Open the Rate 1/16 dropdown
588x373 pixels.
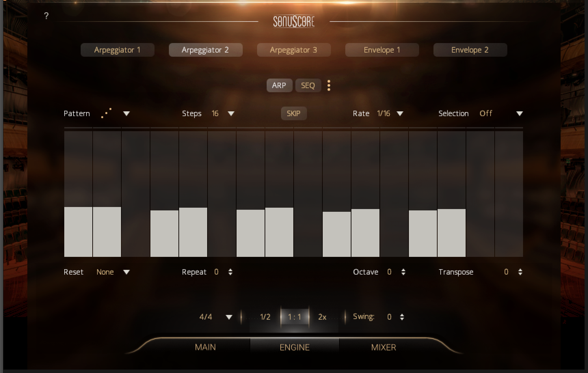[400, 113]
